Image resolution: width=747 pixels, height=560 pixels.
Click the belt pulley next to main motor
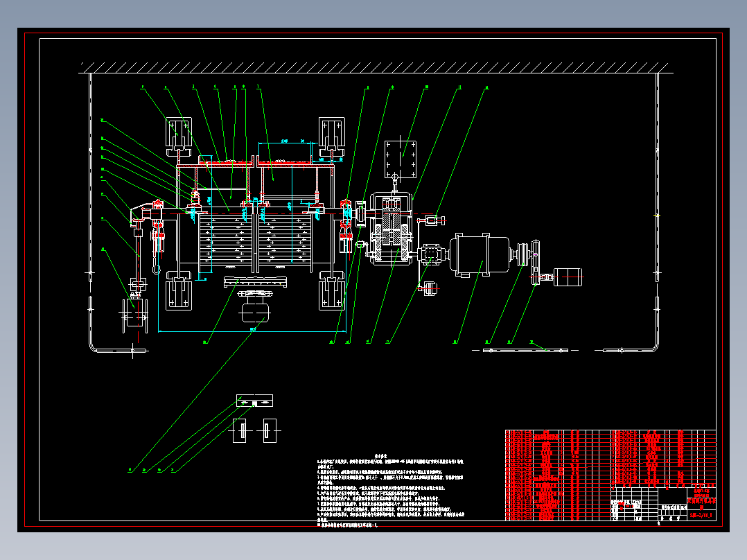point(522,253)
